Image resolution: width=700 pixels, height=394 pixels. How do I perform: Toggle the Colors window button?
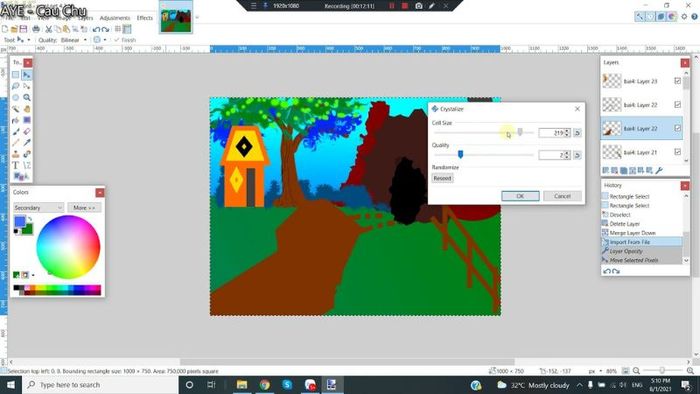(x=672, y=17)
